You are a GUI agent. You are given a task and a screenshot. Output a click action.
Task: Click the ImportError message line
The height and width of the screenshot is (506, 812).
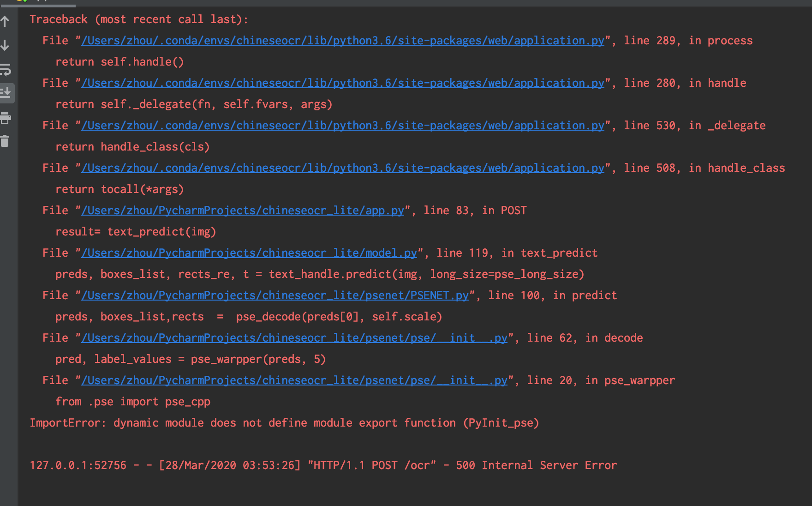(x=284, y=422)
